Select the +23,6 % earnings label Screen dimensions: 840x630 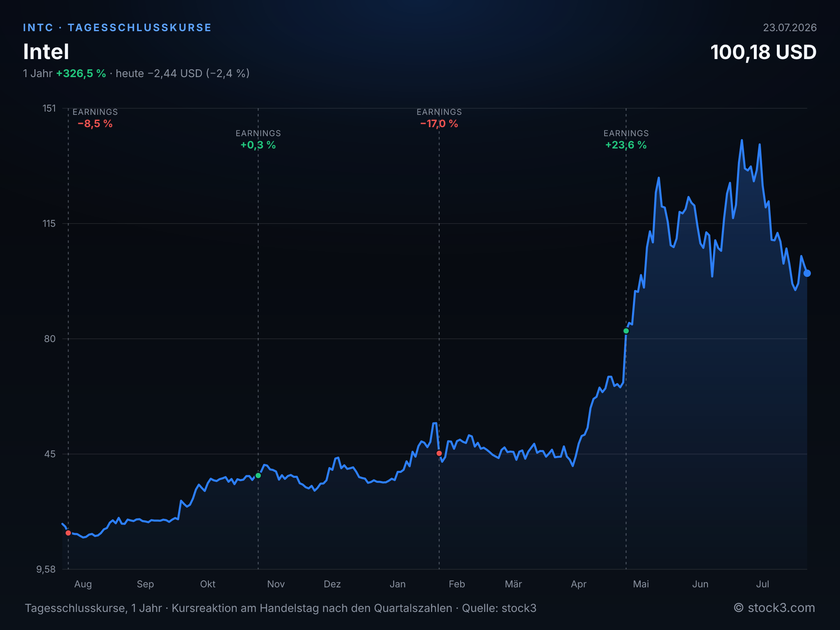626,145
